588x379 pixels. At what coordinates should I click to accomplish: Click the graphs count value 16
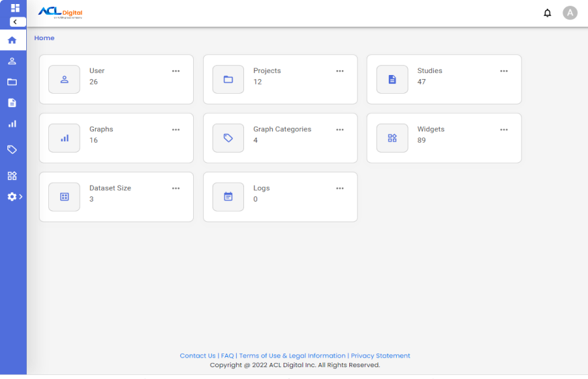point(93,141)
